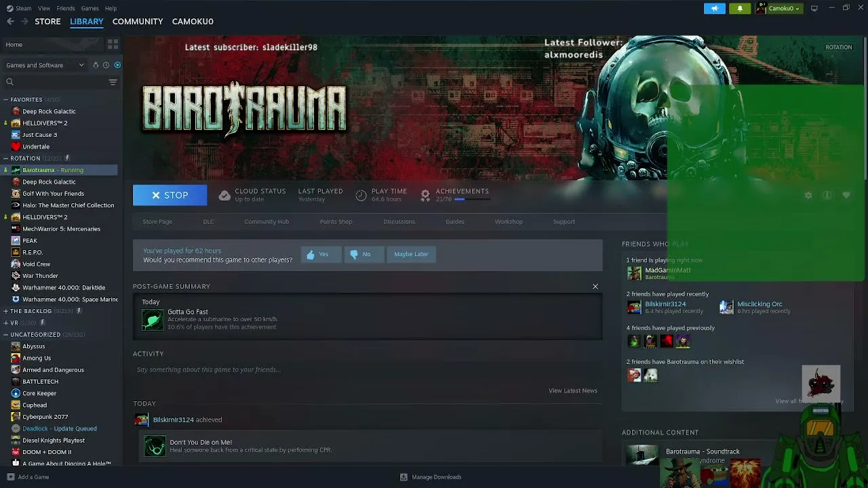
Task: Open the collections grid view icon
Action: (113, 44)
